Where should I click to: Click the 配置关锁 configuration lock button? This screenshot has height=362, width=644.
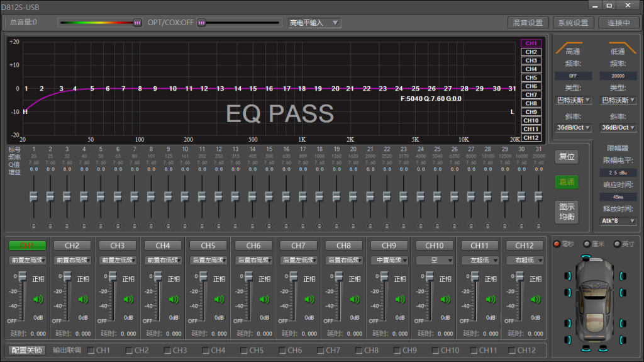(x=26, y=350)
